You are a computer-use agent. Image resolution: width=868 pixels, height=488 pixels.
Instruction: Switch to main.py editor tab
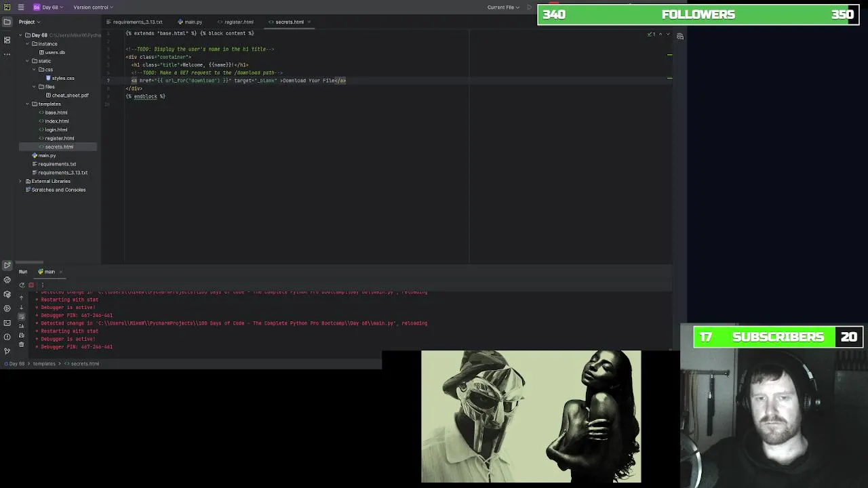pos(190,22)
